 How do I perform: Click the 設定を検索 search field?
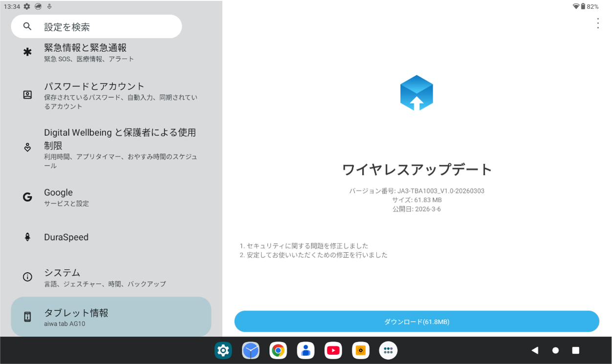(x=96, y=26)
